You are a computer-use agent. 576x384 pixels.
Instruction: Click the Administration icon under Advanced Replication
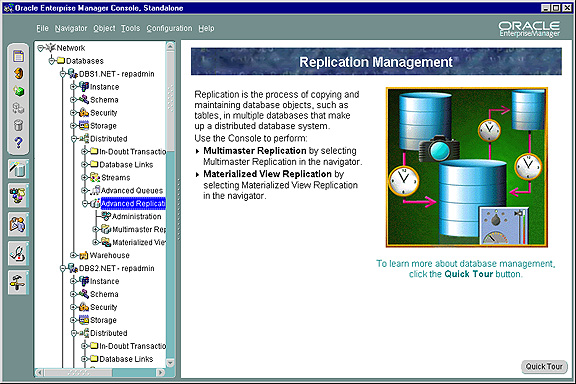(106, 216)
